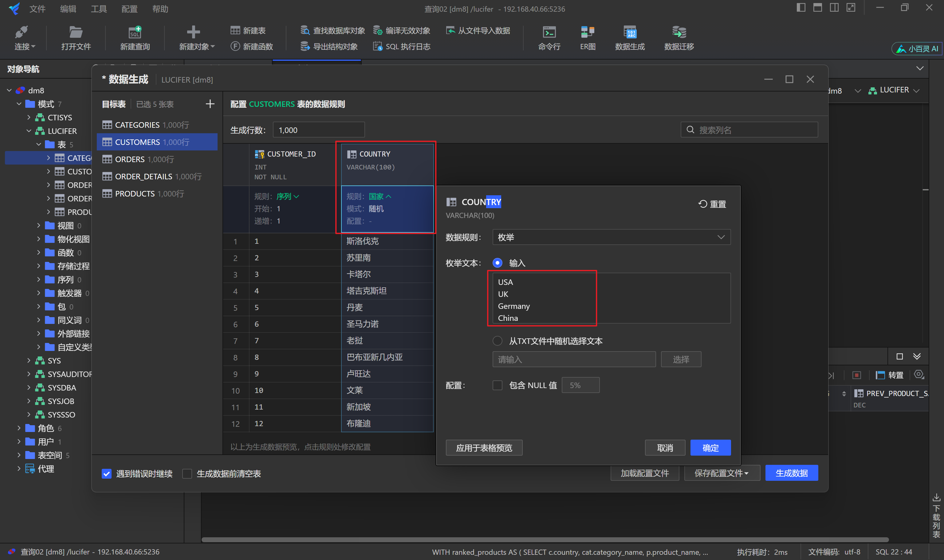Expand the SYS schema node
944x560 pixels.
tap(29, 360)
